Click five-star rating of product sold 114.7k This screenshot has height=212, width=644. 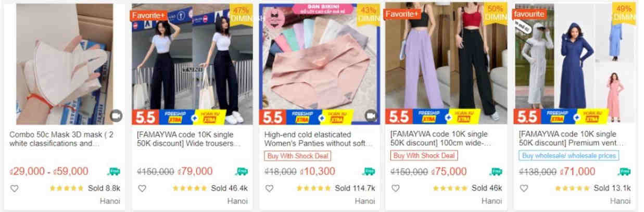click(x=313, y=189)
